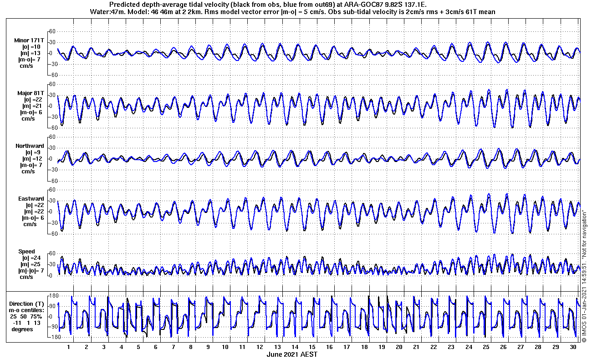This screenshot has height=364, width=592.
Task: Click day 8 on the date axis
Action: coord(191,347)
